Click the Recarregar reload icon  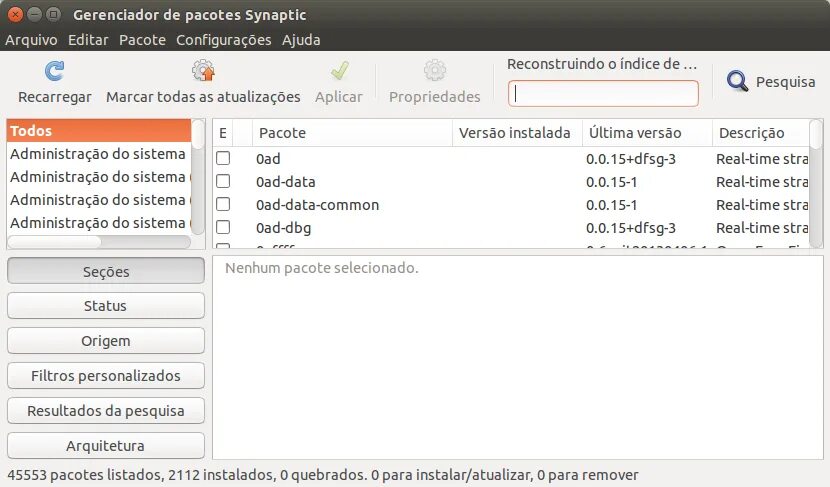click(55, 71)
